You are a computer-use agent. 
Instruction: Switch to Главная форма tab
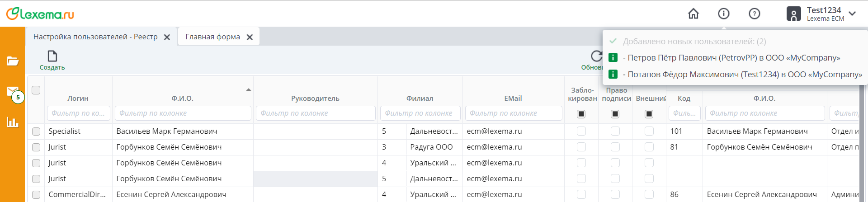tap(212, 37)
